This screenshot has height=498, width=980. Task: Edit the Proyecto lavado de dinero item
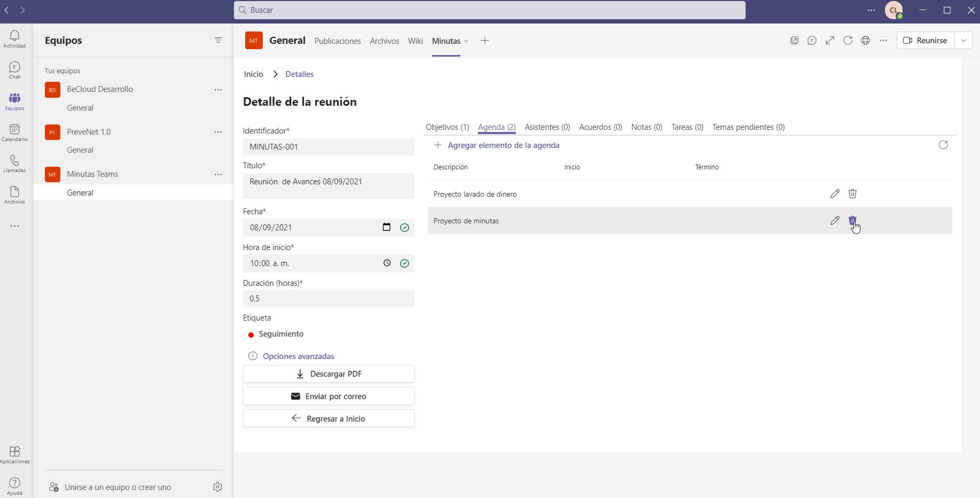pyautogui.click(x=835, y=194)
